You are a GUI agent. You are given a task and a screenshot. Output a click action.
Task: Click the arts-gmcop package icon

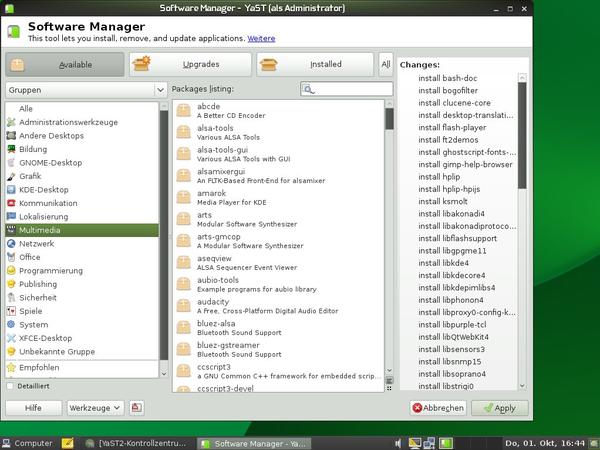pyautogui.click(x=184, y=241)
